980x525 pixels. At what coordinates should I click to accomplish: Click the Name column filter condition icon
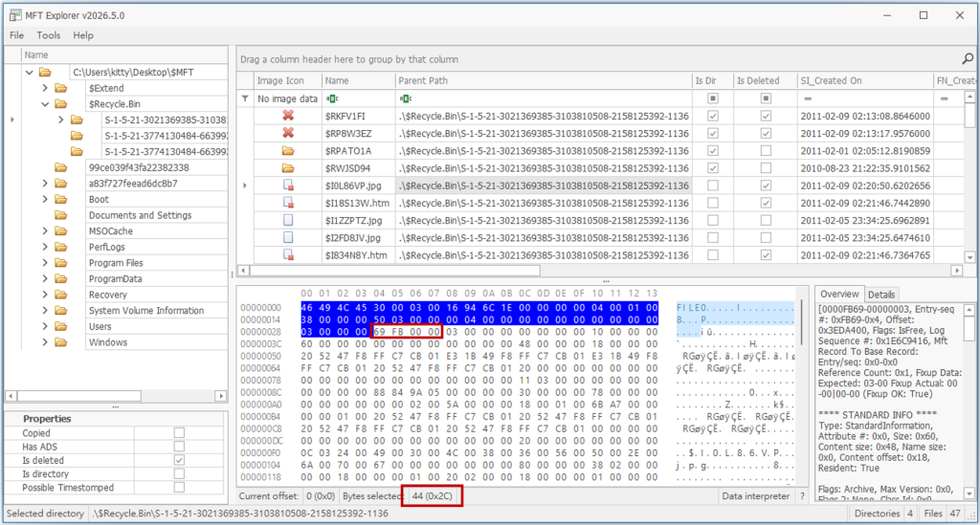[332, 98]
